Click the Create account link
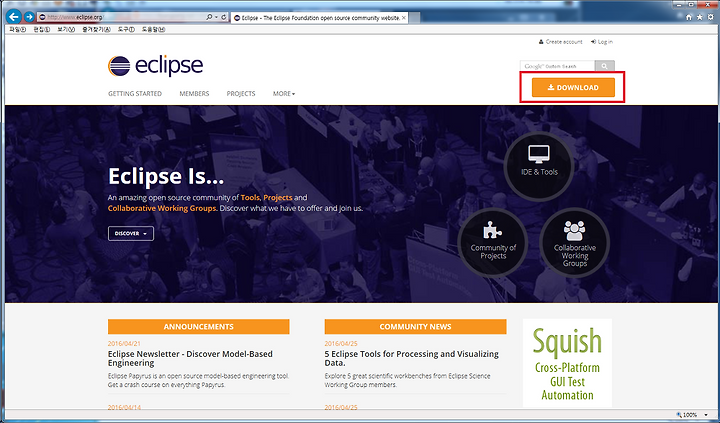Image resolution: width=720 pixels, height=423 pixels. (x=560, y=42)
